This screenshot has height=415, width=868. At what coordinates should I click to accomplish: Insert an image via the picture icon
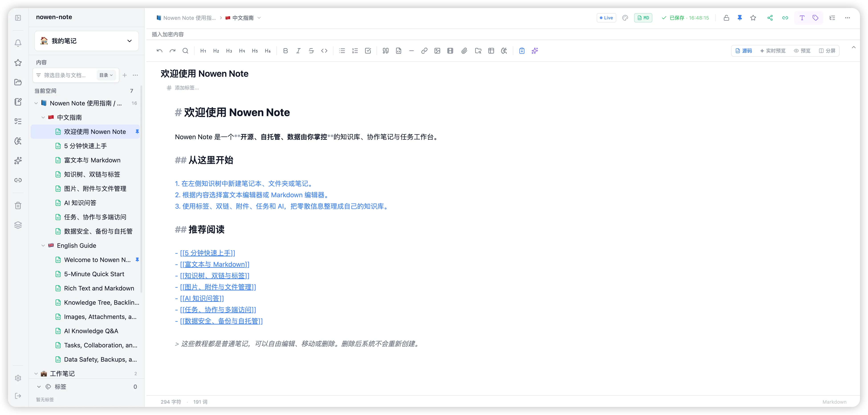(x=437, y=51)
